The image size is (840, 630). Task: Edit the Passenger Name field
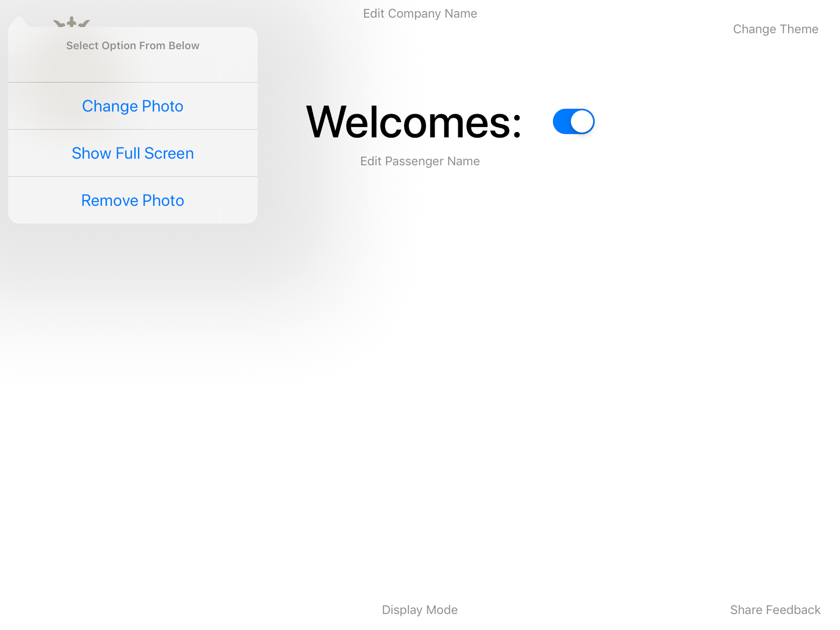tap(420, 161)
